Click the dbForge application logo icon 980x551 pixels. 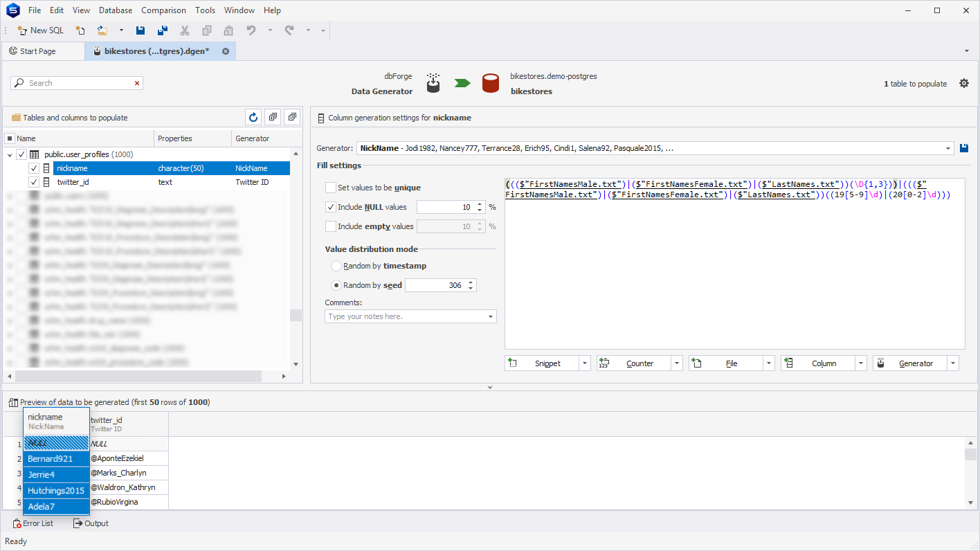[x=12, y=10]
